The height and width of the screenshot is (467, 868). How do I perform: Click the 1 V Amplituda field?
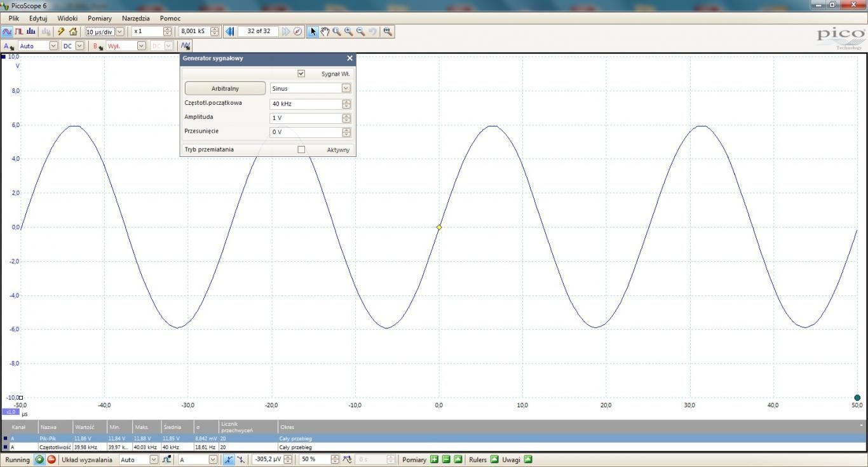point(306,118)
